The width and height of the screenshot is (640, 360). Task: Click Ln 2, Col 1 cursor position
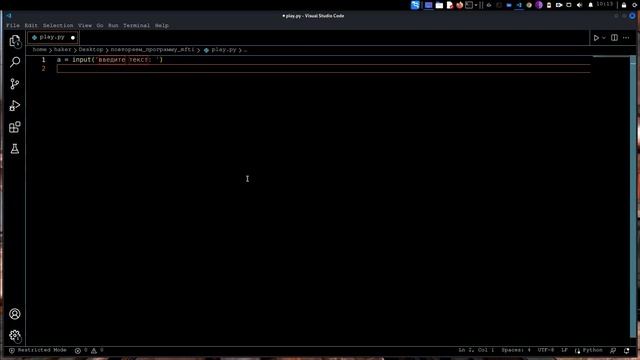click(x=476, y=350)
